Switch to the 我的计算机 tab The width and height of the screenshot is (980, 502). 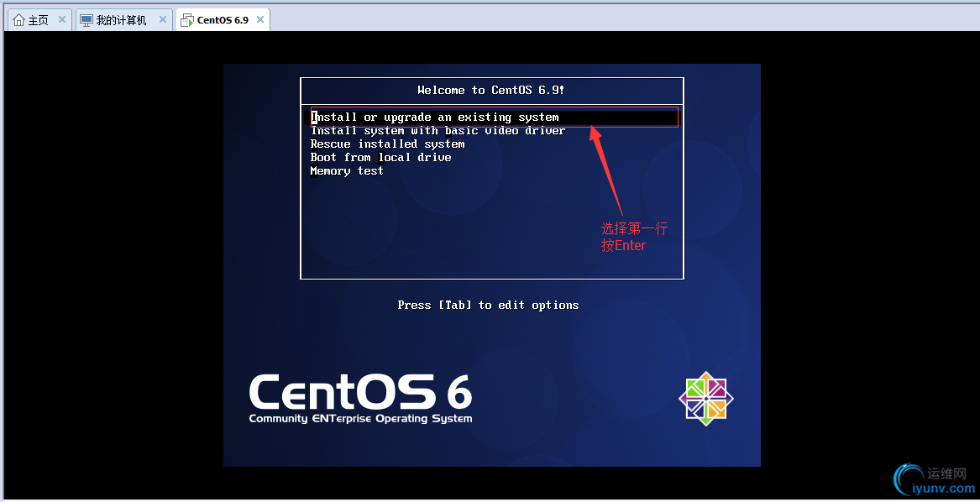[123, 20]
